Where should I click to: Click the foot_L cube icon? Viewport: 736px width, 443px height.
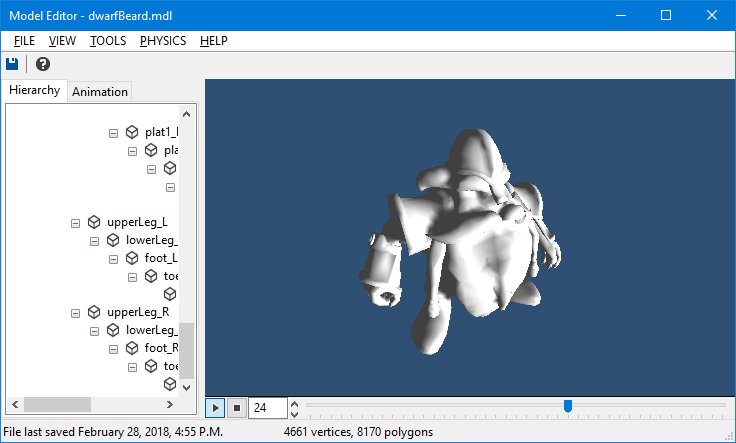tap(131, 258)
